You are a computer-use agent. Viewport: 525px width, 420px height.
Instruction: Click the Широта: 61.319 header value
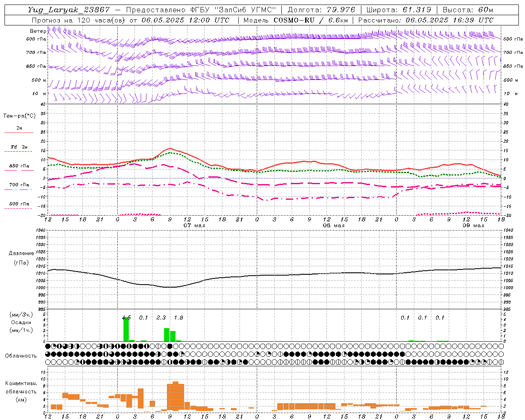(x=399, y=10)
